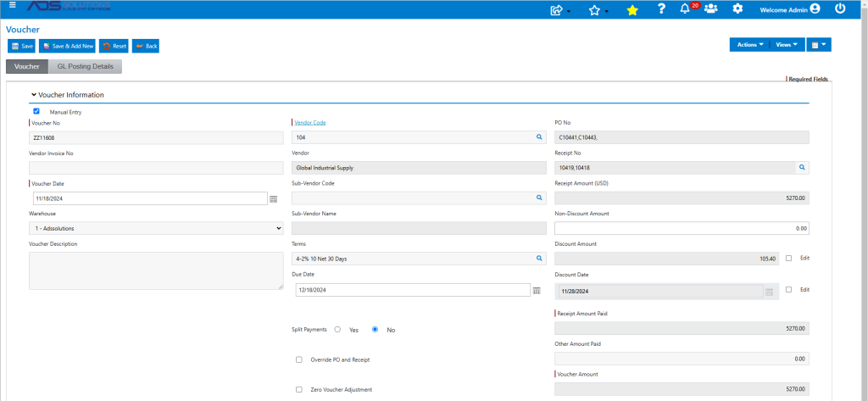Image resolution: width=868 pixels, height=401 pixels.
Task: Toggle the Manual Entry checkbox
Action: (36, 111)
